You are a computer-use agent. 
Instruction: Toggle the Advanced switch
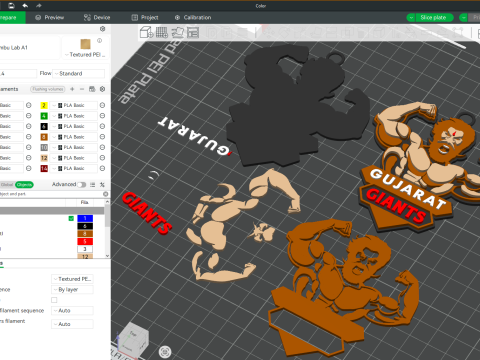[x=82, y=184]
